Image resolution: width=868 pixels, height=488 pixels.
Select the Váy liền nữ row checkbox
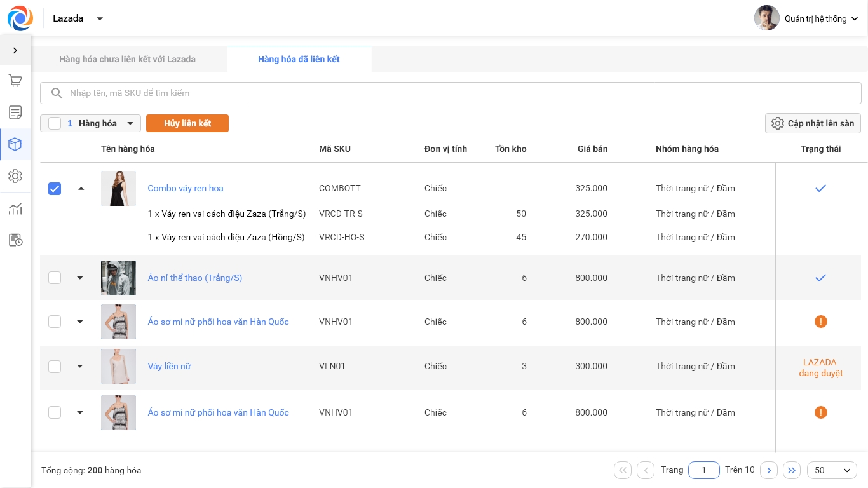point(55,366)
